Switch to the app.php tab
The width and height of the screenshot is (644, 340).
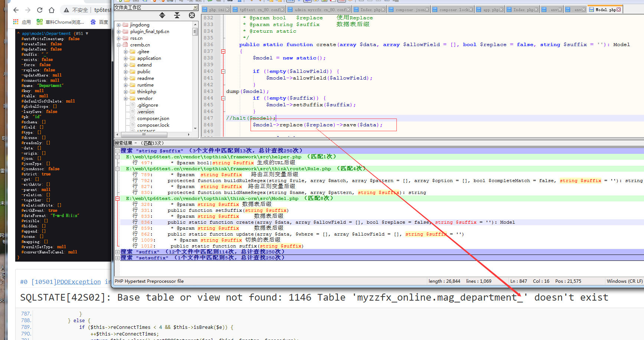(490, 10)
